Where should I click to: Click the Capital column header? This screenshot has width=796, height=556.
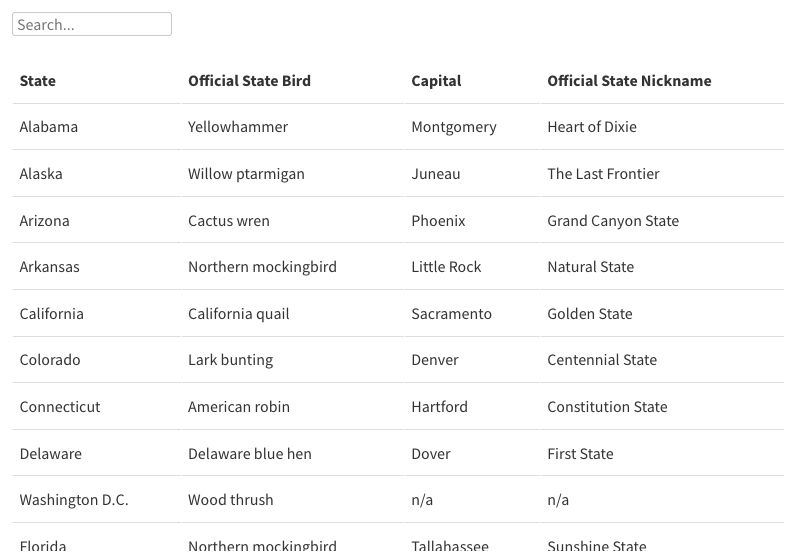tap(436, 81)
